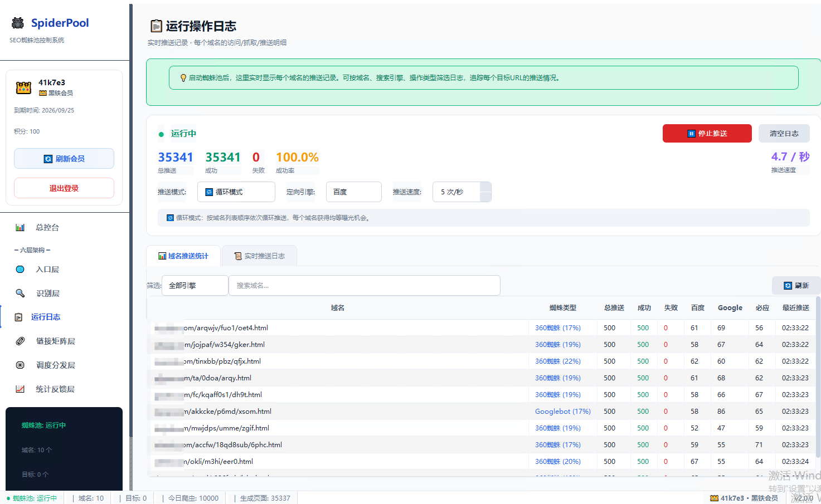Click the crown icon in the status bar

coord(714,498)
